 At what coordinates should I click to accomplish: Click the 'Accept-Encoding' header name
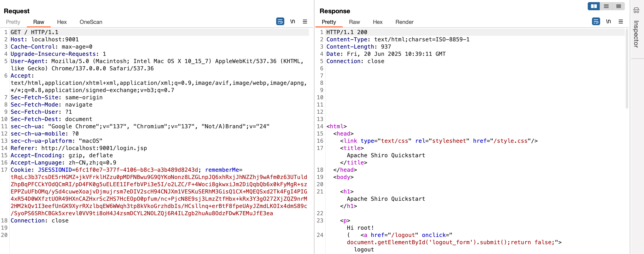(36, 156)
